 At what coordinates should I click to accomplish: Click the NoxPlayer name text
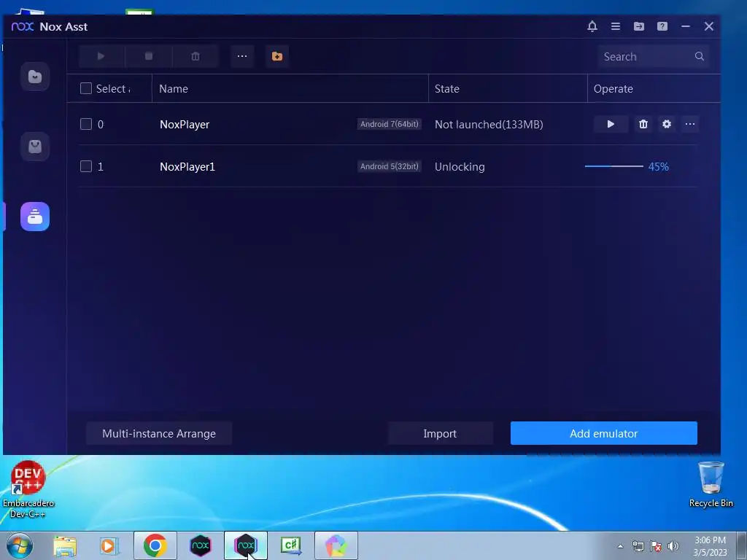tap(185, 125)
